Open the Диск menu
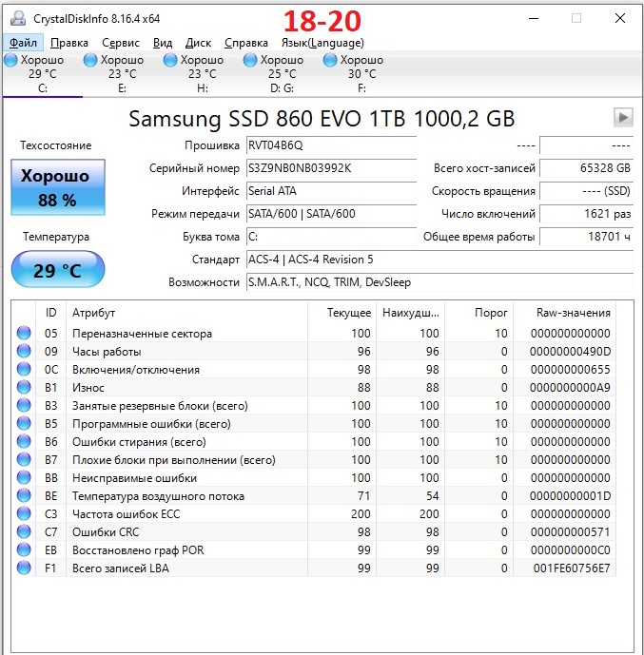The height and width of the screenshot is (655, 644). 198,43
